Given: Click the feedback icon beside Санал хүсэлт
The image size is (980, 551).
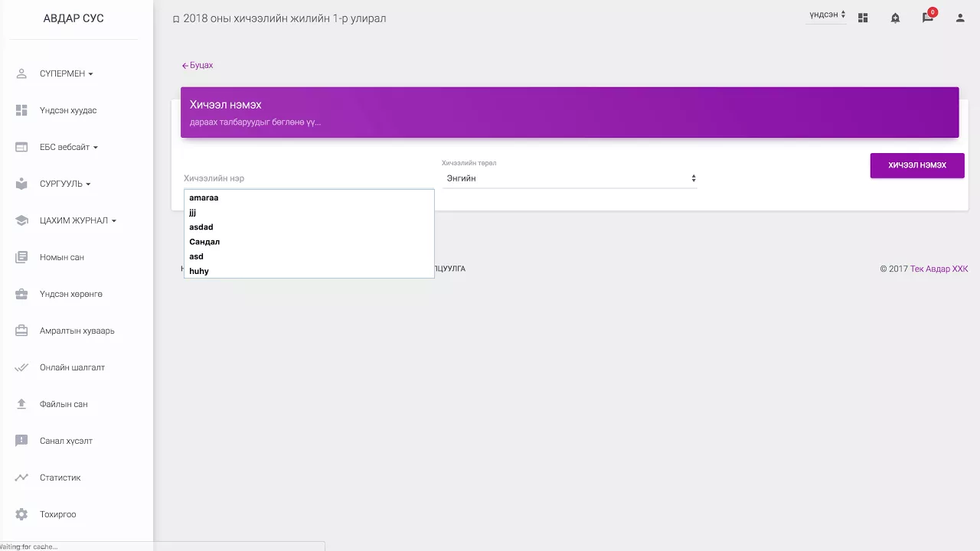Looking at the screenshot, I should [21, 441].
